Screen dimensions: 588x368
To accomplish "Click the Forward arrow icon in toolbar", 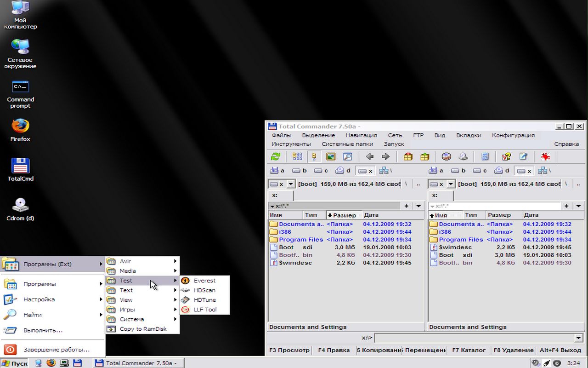I will pos(386,157).
